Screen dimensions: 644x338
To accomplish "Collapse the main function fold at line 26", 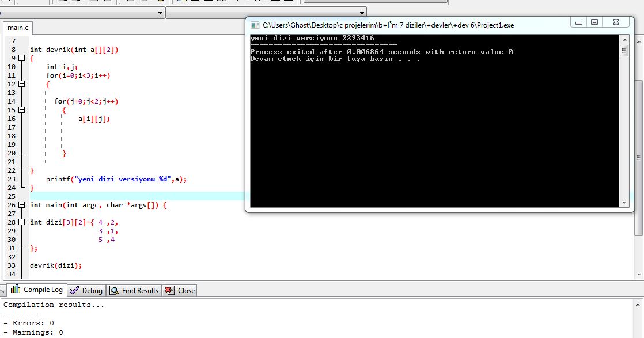I will coord(22,205).
